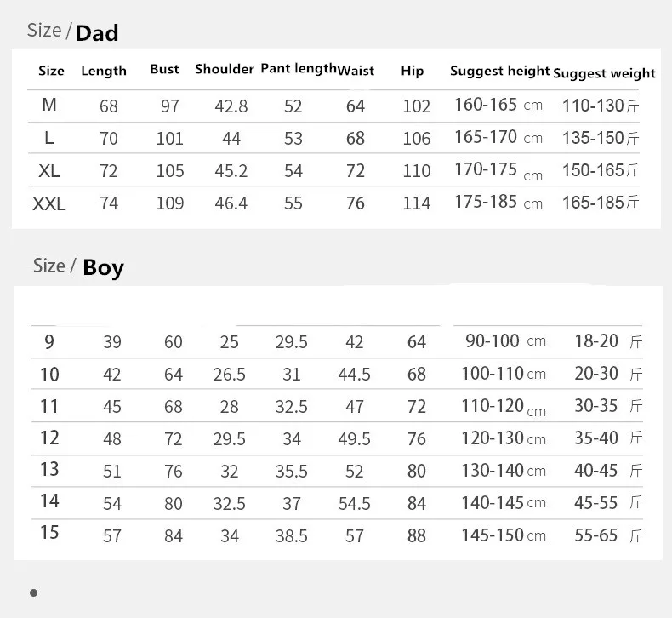Click boy size 15 row label

point(49,532)
